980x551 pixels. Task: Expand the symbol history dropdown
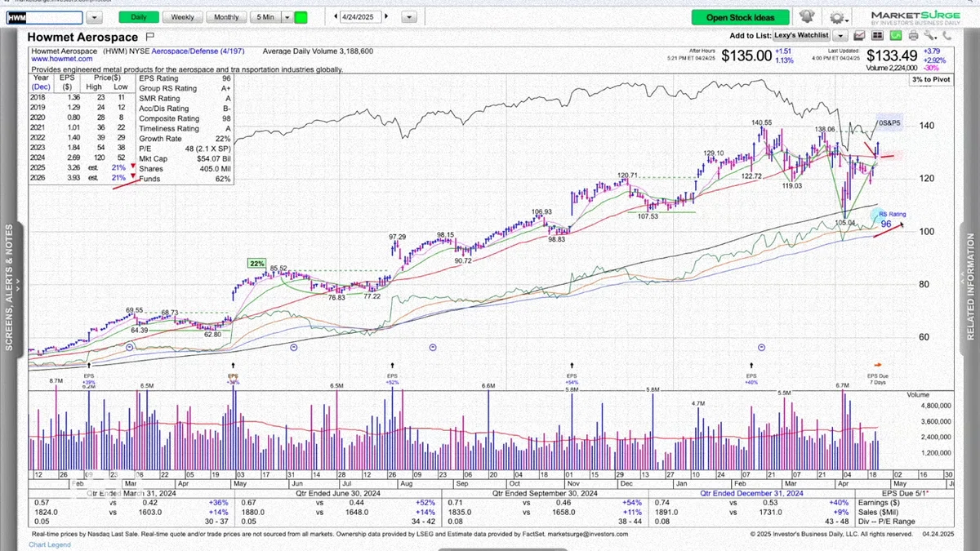[94, 17]
